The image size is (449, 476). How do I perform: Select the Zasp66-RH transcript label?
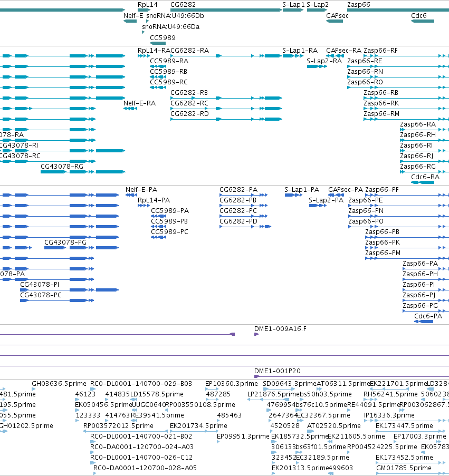(x=418, y=135)
